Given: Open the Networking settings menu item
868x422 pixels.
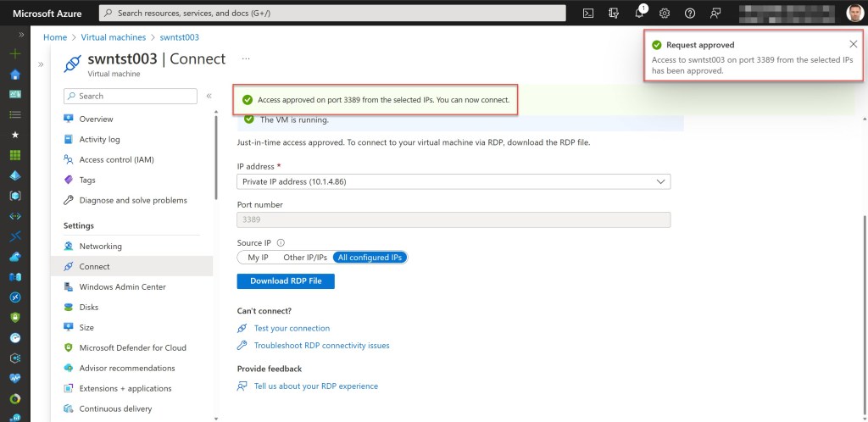Looking at the screenshot, I should 100,247.
